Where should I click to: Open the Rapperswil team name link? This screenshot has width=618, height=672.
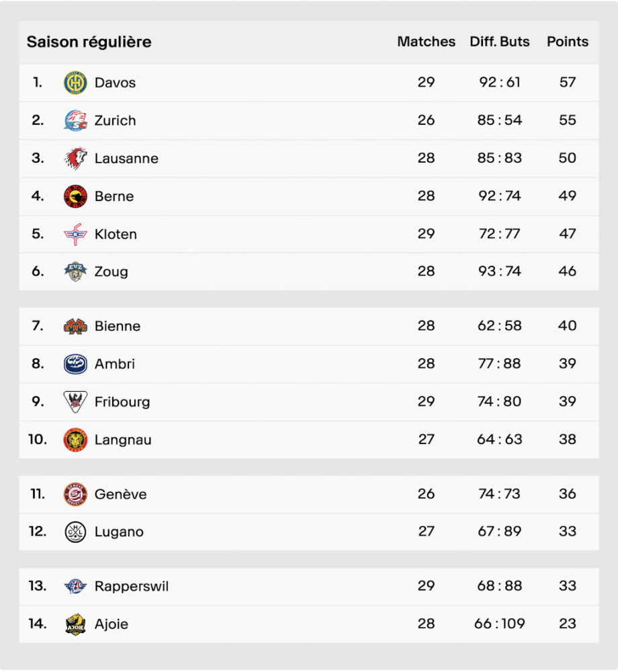tap(132, 586)
